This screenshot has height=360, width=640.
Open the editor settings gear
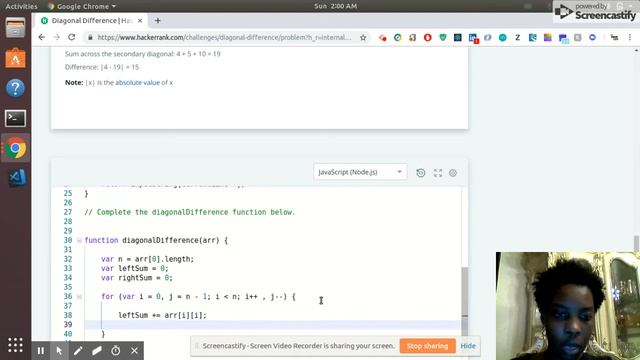click(x=453, y=173)
